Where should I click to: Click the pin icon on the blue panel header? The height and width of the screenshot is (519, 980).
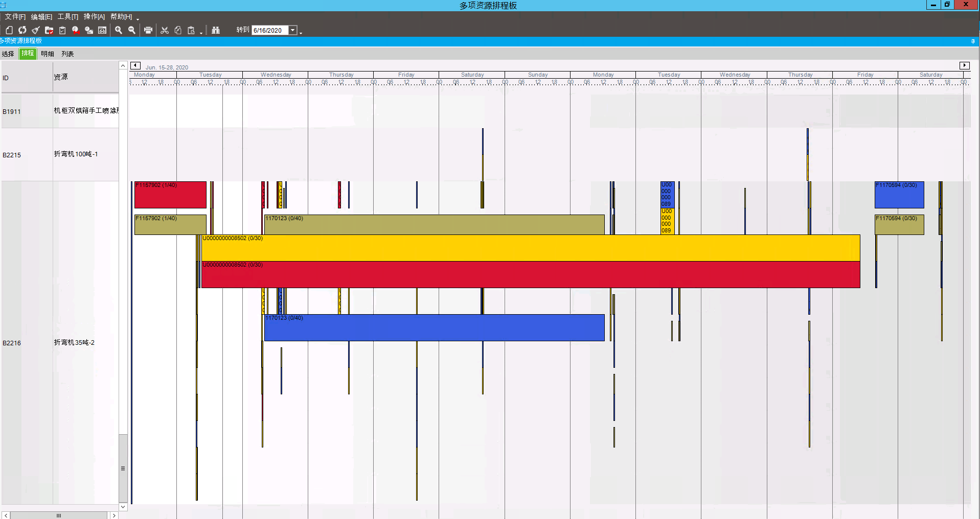pyautogui.click(x=973, y=41)
